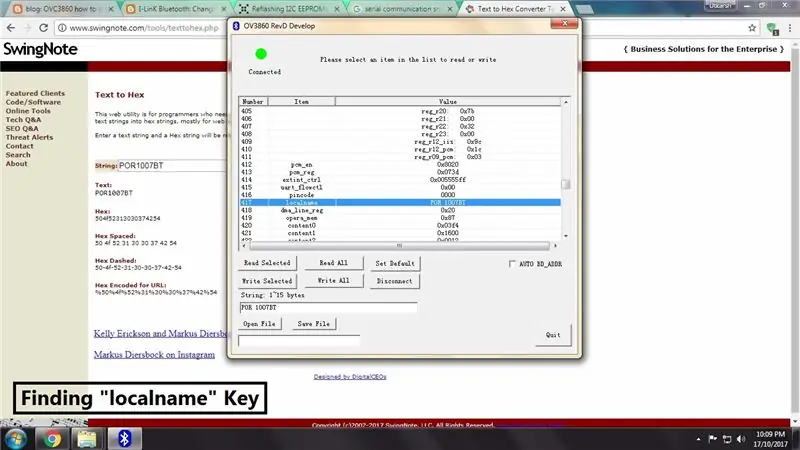This screenshot has height=450, width=800.
Task: Open File Explorer folder icon in the taskbar
Action: tap(87, 439)
